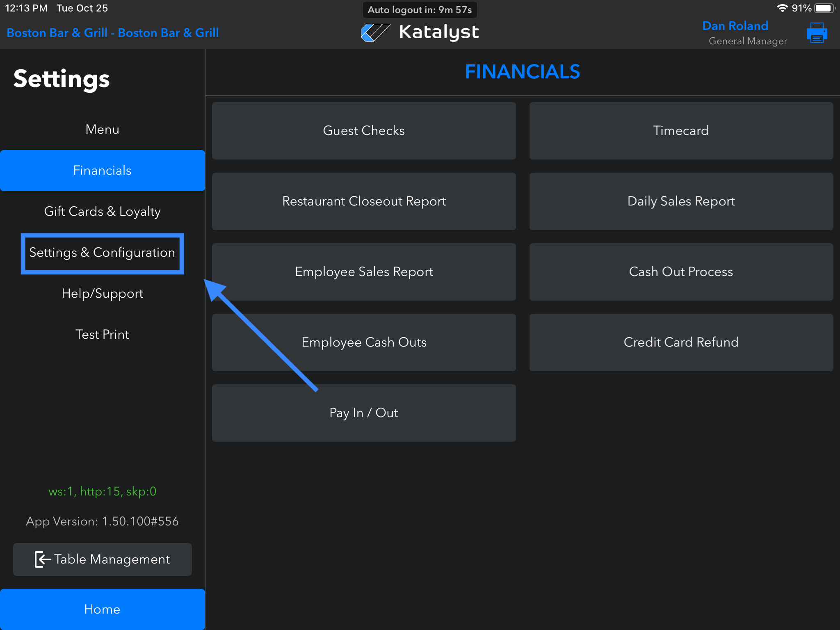Image resolution: width=840 pixels, height=630 pixels.
Task: Open Daily Sales Report
Action: click(681, 201)
